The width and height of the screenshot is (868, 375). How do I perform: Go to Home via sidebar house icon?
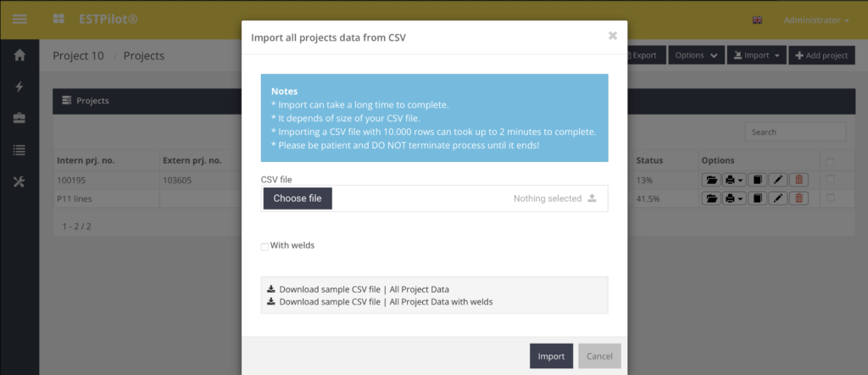(19, 56)
